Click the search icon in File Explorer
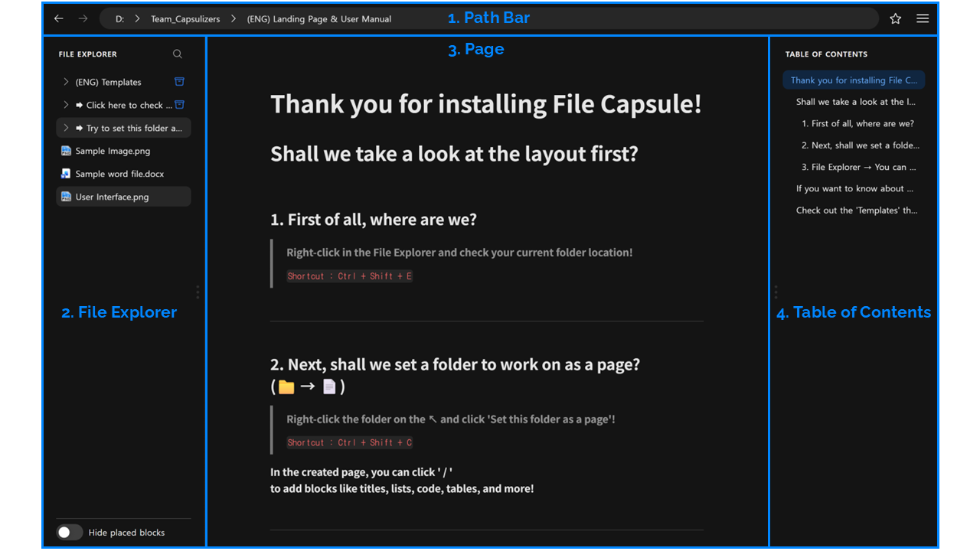Screen dimensions: 980x551 click(x=177, y=54)
